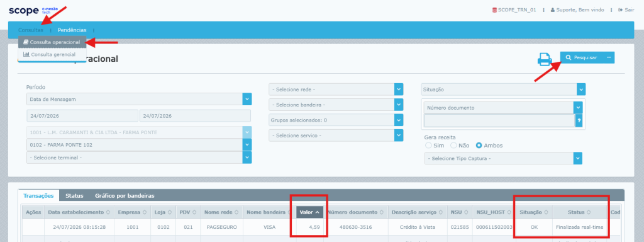Open the Selecione Tipo Captura dropdown
This screenshot has height=242, width=644.
[503, 158]
